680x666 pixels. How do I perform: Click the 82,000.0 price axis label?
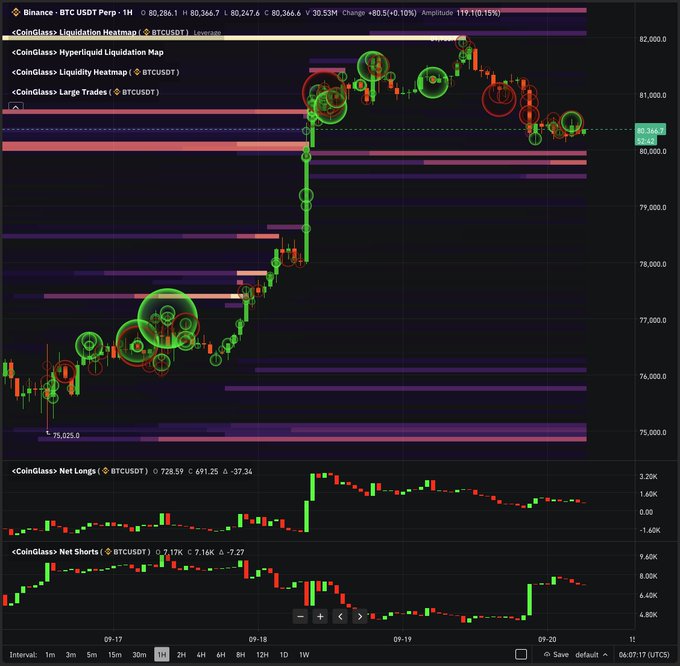pos(653,39)
